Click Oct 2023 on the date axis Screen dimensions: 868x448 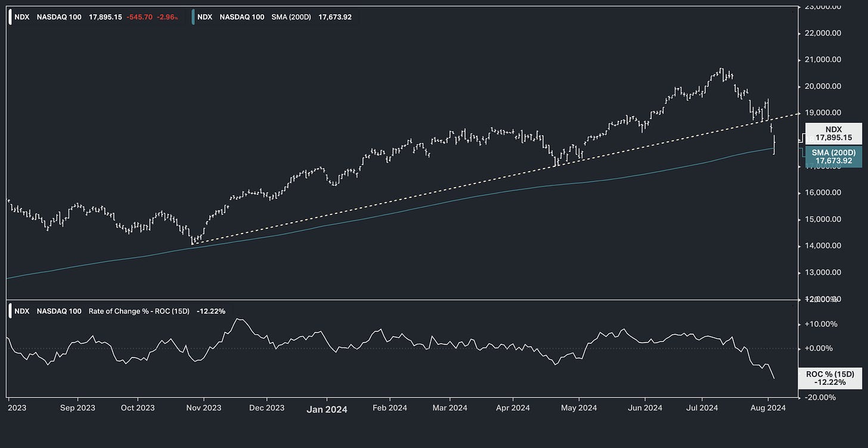(138, 408)
